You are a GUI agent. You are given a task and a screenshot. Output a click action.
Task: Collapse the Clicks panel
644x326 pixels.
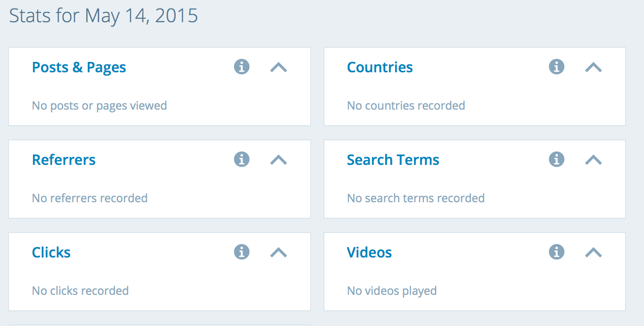[279, 253]
